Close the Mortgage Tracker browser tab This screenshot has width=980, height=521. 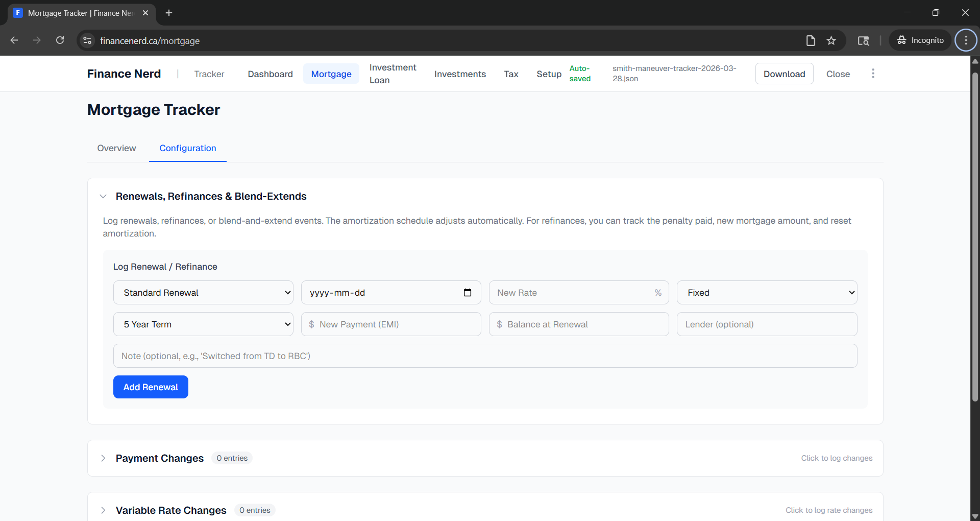pyautogui.click(x=145, y=13)
